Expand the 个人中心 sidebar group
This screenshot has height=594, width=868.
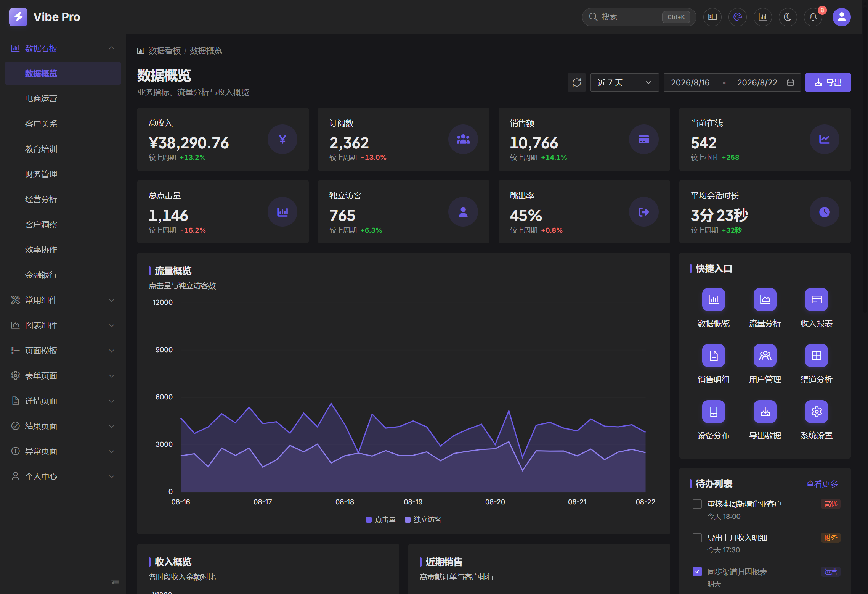coord(63,476)
